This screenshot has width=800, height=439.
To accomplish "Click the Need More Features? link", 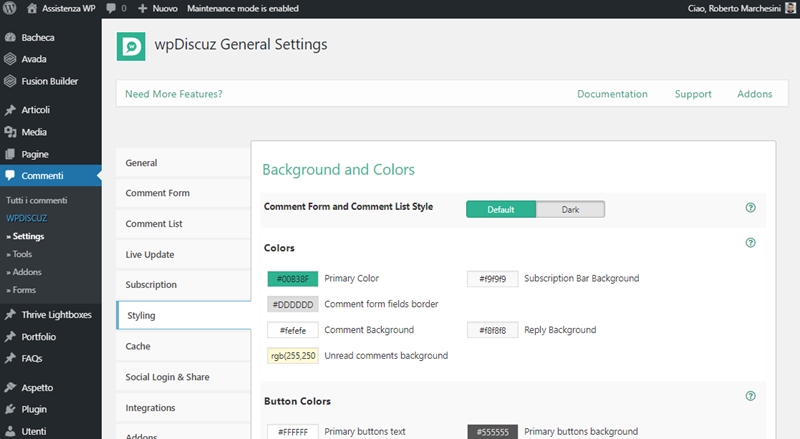I will coord(173,94).
